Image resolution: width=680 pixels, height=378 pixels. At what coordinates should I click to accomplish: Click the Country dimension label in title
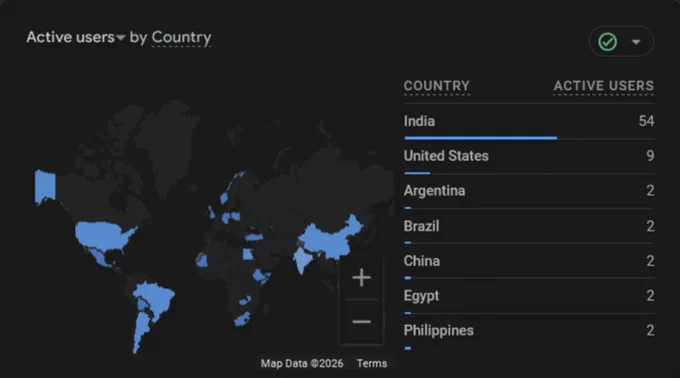click(181, 38)
